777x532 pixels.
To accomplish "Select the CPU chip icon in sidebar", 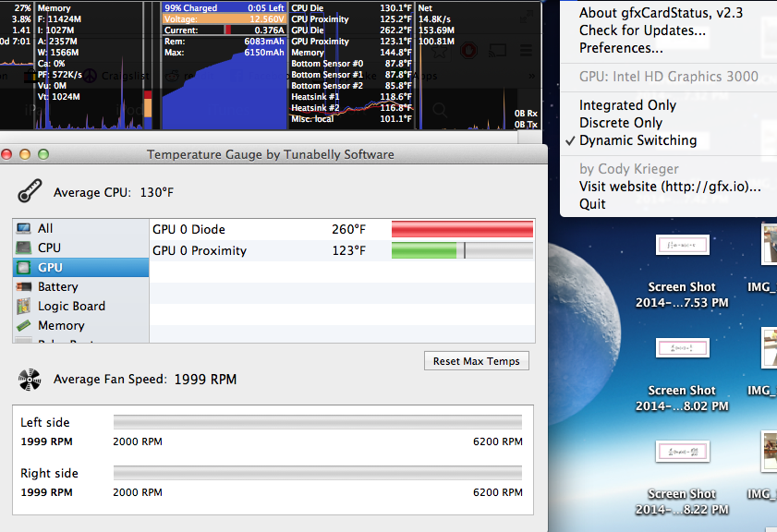I will pos(23,248).
